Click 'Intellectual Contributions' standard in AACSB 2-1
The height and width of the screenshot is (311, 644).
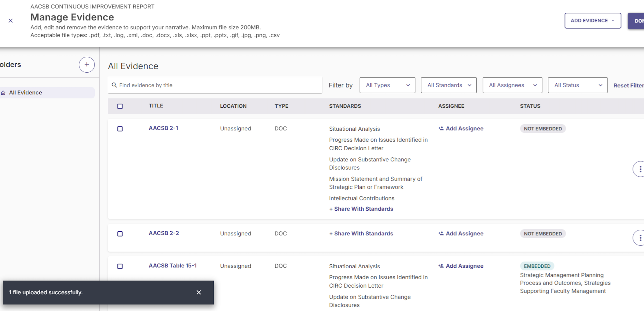click(362, 198)
